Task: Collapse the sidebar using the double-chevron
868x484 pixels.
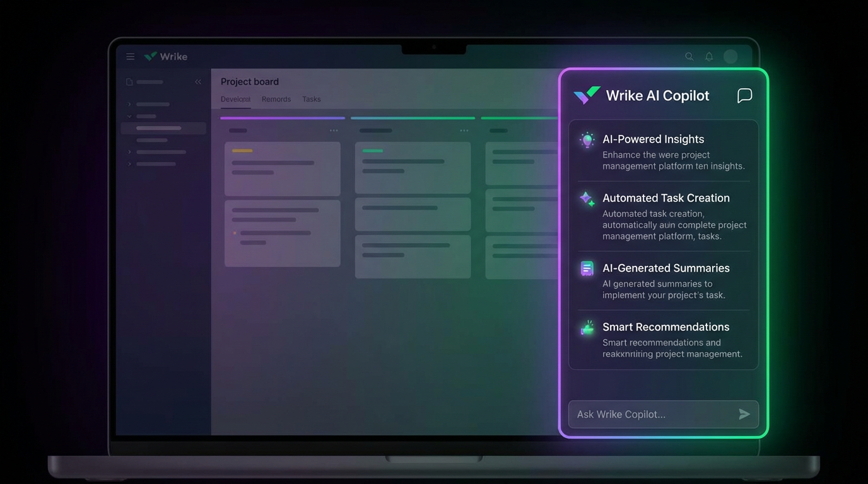Action: point(197,81)
